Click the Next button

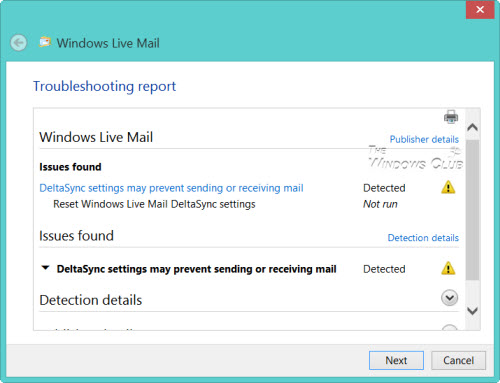396,360
